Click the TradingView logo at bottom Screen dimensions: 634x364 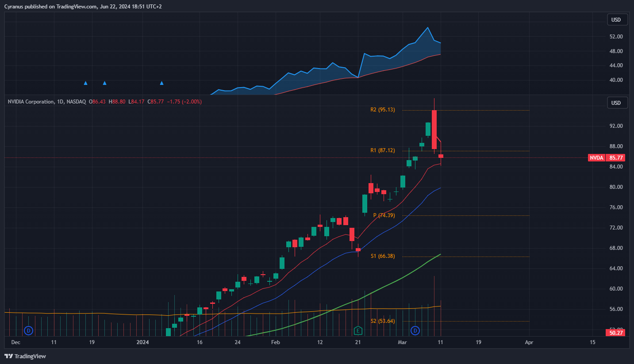tap(25, 356)
